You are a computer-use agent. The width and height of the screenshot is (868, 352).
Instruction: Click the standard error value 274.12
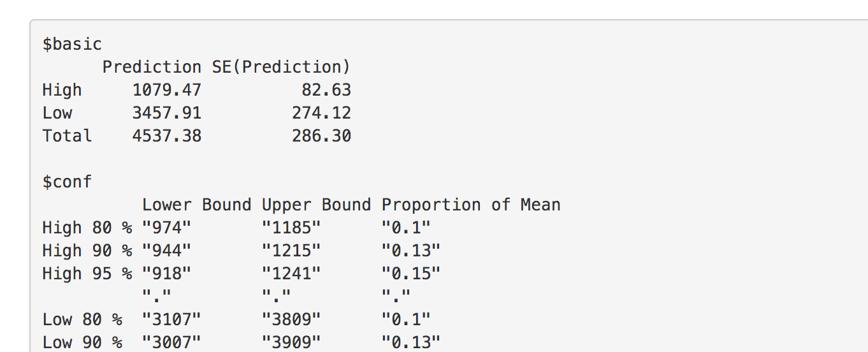pos(321,113)
